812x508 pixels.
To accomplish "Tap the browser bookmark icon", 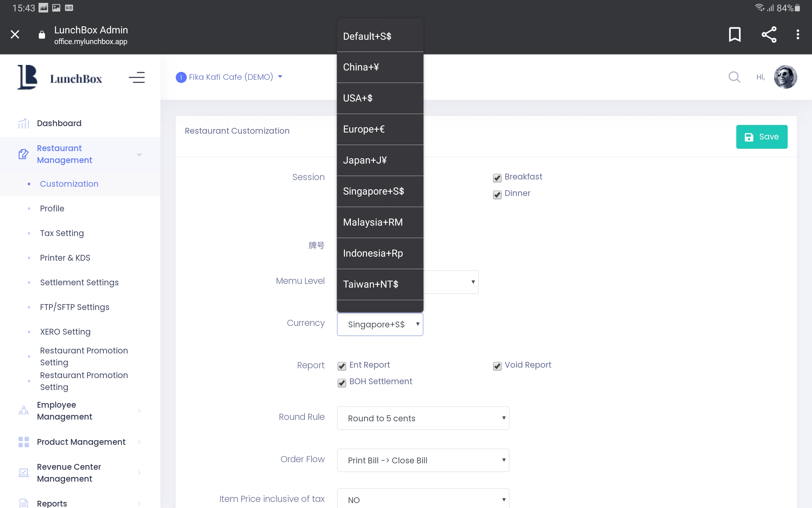I will 735,35.
